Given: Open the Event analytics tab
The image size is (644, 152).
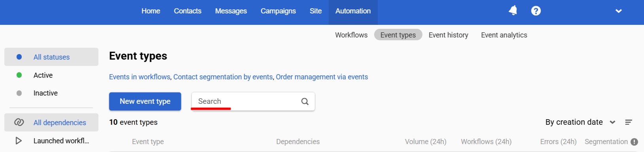Looking at the screenshot, I should tap(504, 35).
